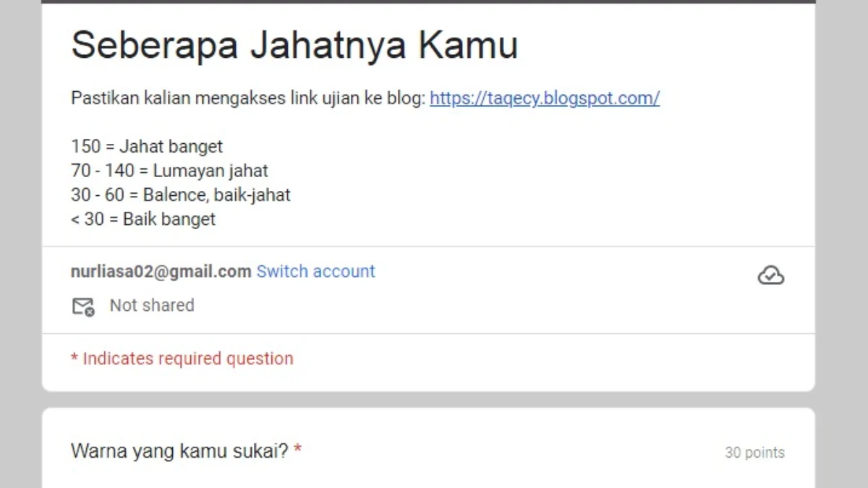Select the form title Seberapa Jahatnya Kamu
The width and height of the screenshot is (868, 488).
(294, 45)
